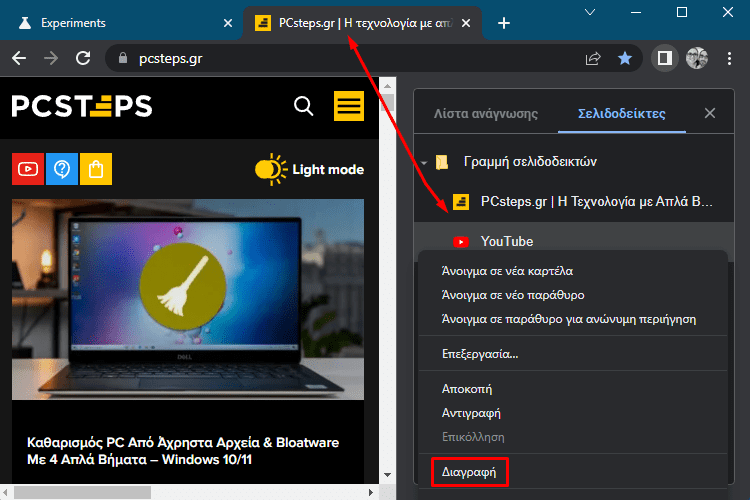Choose Διαγραφή to delete the bookmark
The width and height of the screenshot is (750, 500).
pos(469,472)
